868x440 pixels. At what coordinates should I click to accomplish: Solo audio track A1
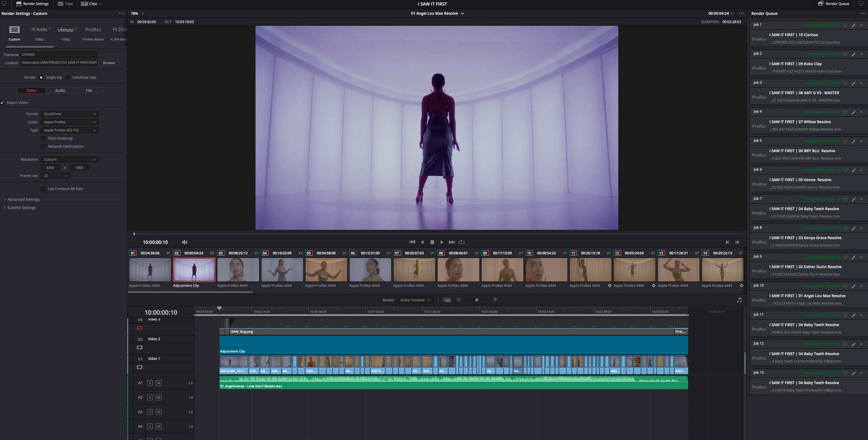[150, 383]
